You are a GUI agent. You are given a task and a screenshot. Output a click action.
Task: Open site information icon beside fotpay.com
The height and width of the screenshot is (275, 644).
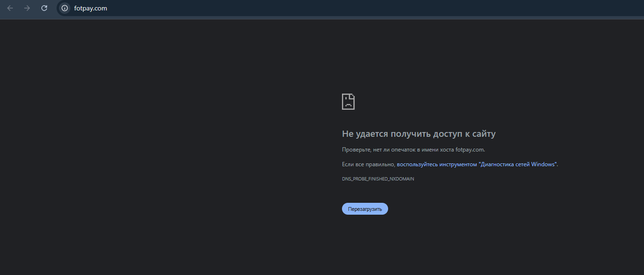tap(65, 8)
